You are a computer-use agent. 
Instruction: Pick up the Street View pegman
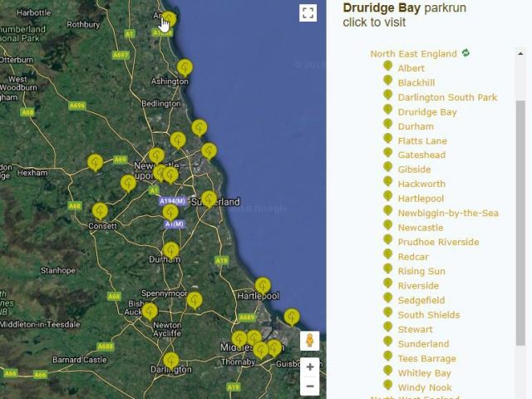point(310,341)
